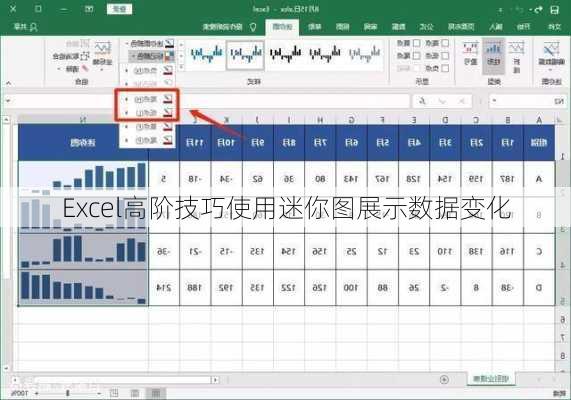Switch to the Home ribbon tab

click(523, 27)
